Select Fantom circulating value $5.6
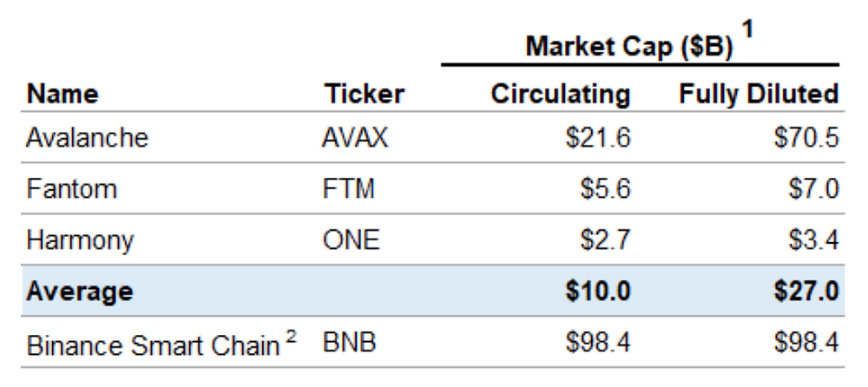Screen dimensions: 868x387 (605, 189)
